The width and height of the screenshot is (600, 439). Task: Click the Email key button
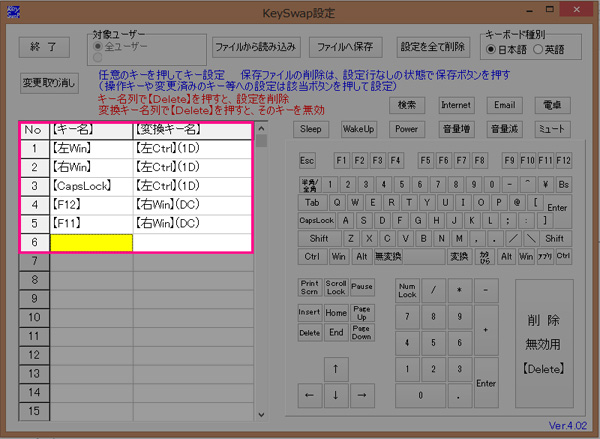pyautogui.click(x=505, y=105)
